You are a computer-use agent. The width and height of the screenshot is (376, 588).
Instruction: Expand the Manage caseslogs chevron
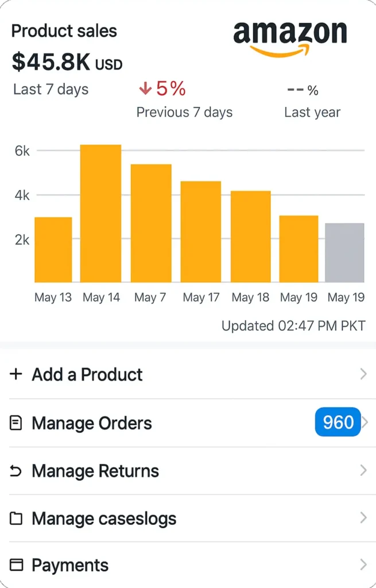(363, 518)
